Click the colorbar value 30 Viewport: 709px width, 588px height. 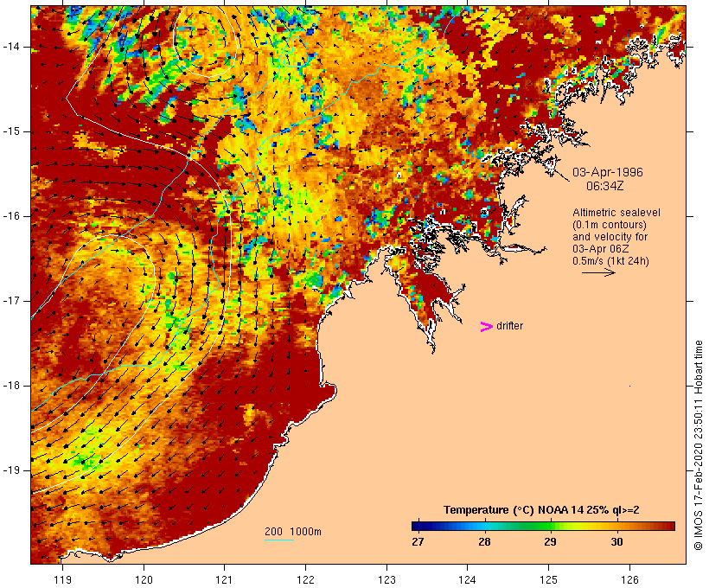616,542
